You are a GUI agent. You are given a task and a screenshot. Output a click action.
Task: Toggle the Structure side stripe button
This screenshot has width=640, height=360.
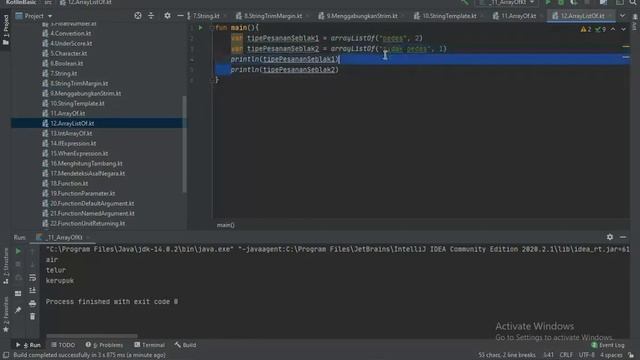(x=6, y=267)
